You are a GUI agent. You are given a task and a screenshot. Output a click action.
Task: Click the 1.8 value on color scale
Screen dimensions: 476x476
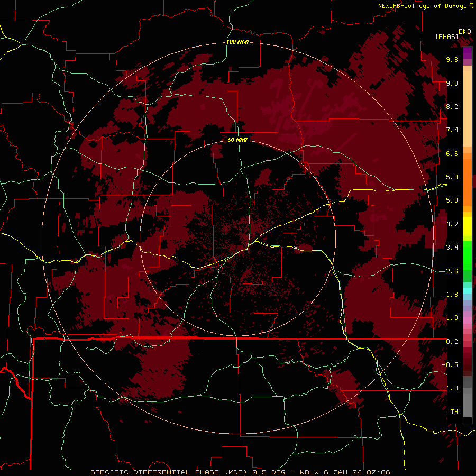click(452, 295)
